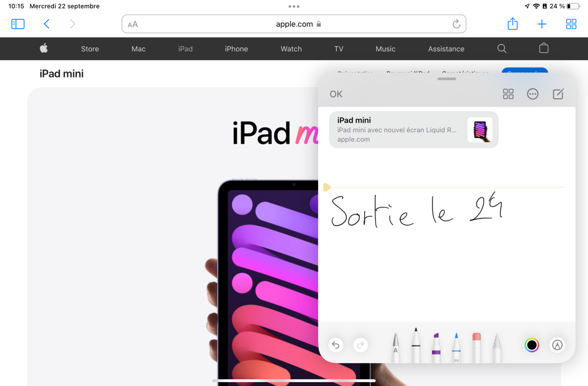Open the Safari share sheet
This screenshot has height=386, width=588.
tap(513, 24)
